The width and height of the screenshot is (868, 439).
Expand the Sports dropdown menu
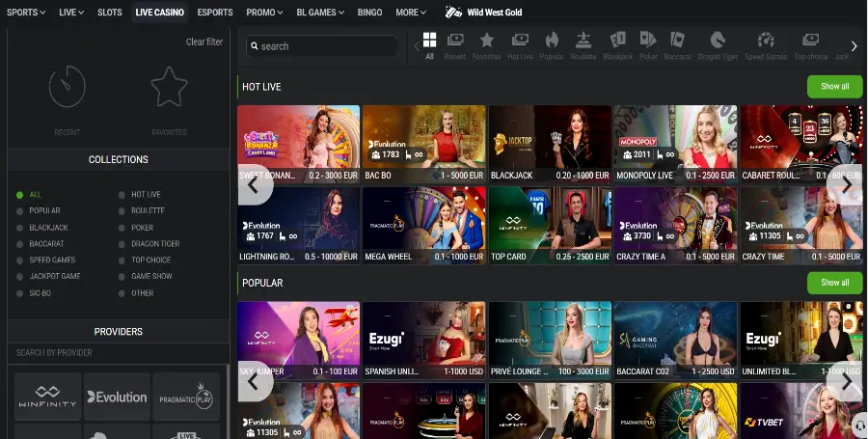pyautogui.click(x=26, y=13)
